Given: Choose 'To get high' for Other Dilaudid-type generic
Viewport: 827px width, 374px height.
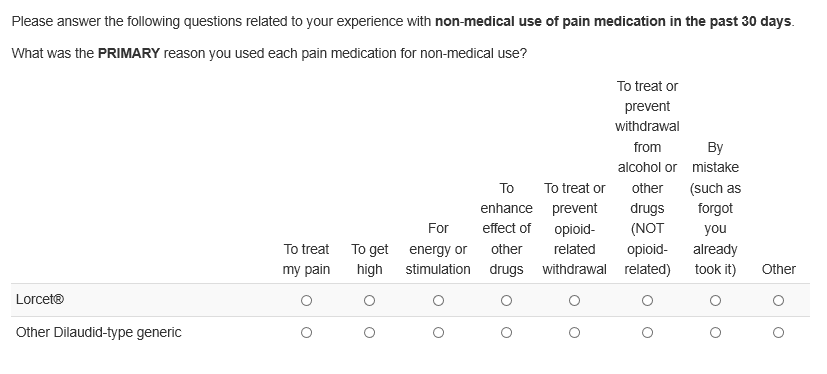Looking at the screenshot, I should tap(369, 333).
